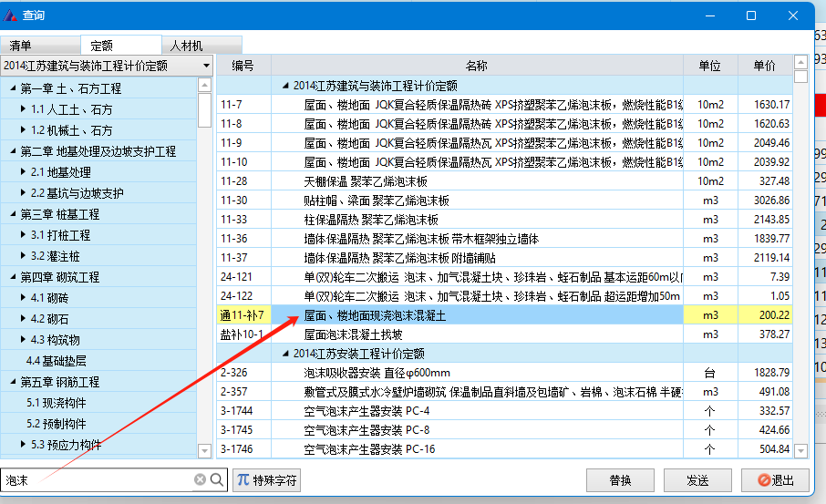Collapse the 2014江苏建筑与装饰工程计价定额 result group
The height and width of the screenshot is (504, 826).
(285, 86)
